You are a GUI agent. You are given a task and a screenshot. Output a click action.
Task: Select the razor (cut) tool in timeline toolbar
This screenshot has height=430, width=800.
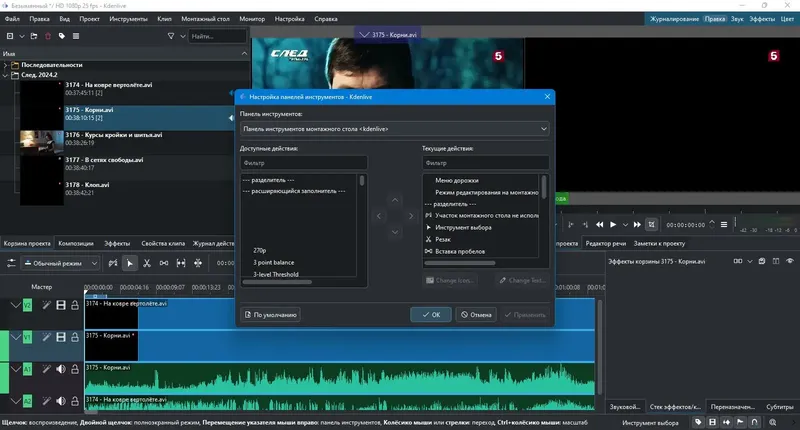147,263
